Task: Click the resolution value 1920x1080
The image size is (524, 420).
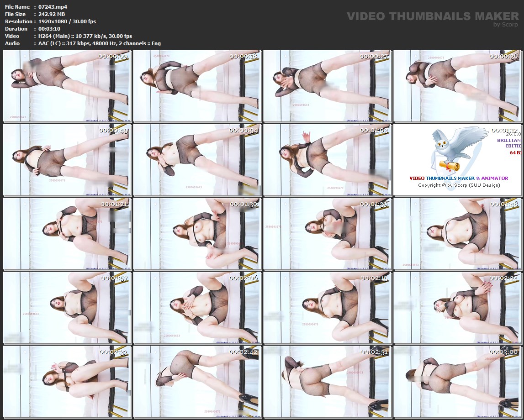Action: (54, 21)
